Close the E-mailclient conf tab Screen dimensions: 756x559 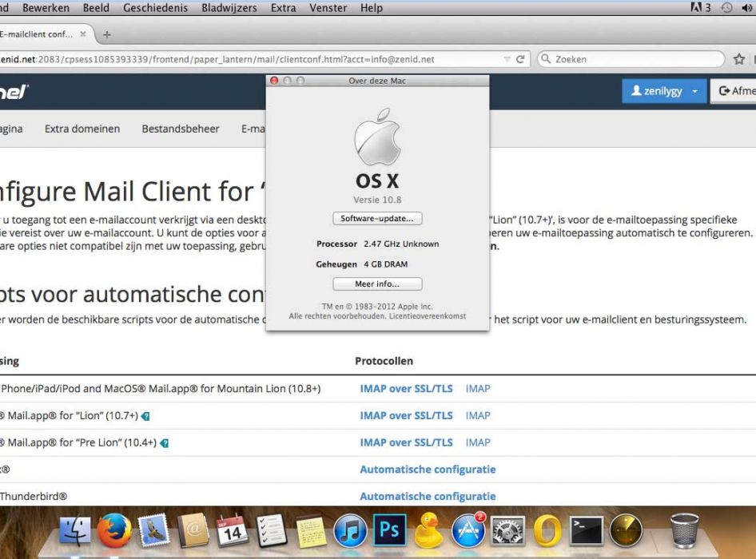[83, 34]
